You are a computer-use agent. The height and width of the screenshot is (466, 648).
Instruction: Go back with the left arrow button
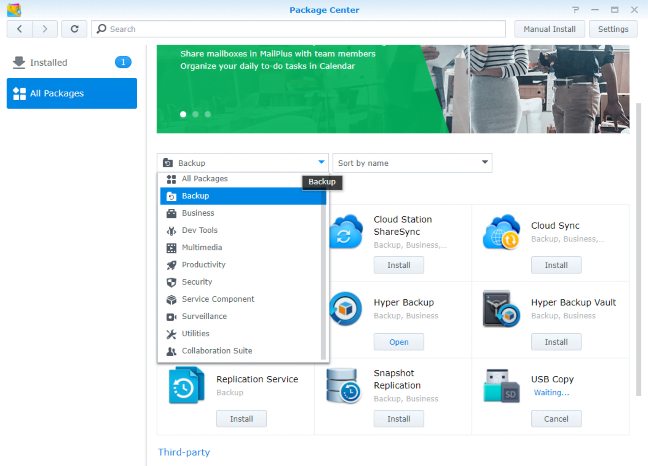[x=18, y=29]
